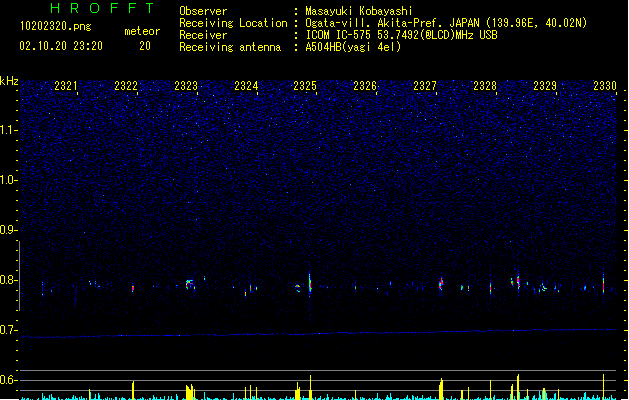Screen dimensions: 629x400
Task: Select the file name 10202320.png
Action: (x=56, y=26)
